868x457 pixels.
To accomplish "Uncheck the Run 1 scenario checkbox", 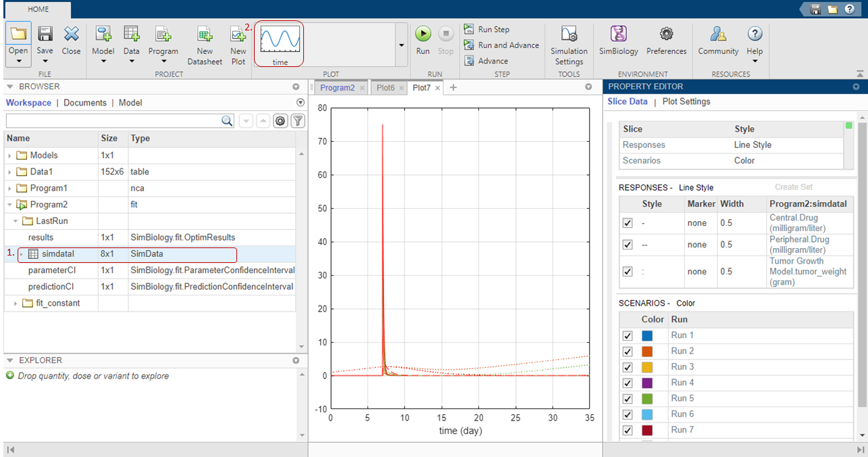I will click(x=628, y=335).
